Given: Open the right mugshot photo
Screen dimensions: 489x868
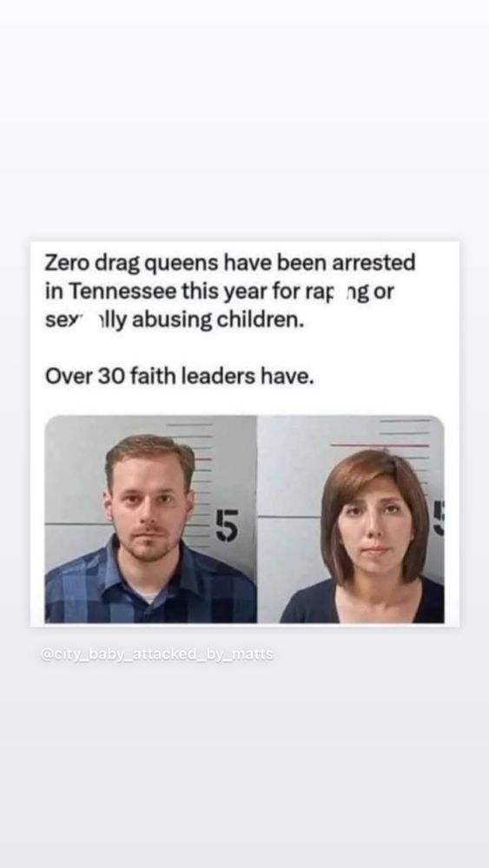Looking at the screenshot, I should pyautogui.click(x=351, y=519).
